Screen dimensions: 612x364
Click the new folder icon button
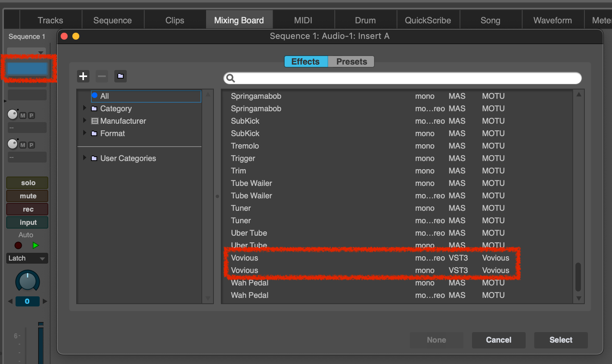(x=121, y=76)
